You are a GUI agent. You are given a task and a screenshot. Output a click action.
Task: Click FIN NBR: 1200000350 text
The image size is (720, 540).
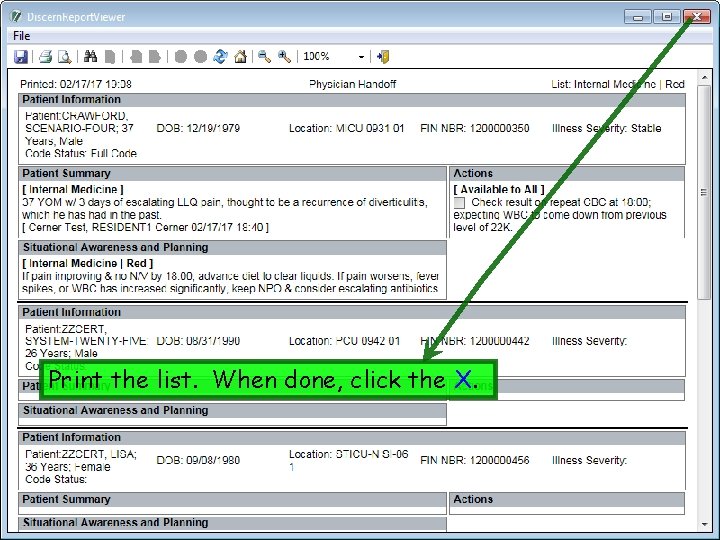coord(475,129)
